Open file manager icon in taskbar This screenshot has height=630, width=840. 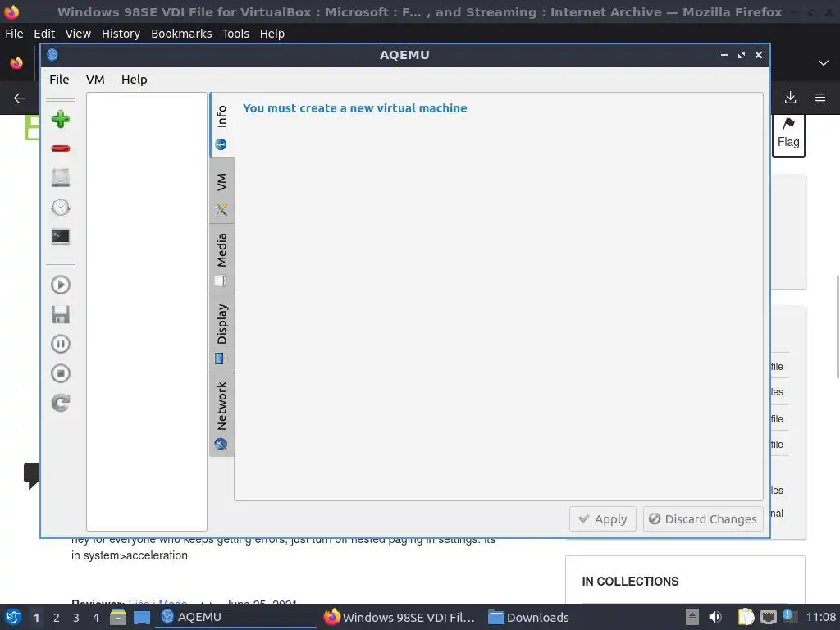click(118, 617)
